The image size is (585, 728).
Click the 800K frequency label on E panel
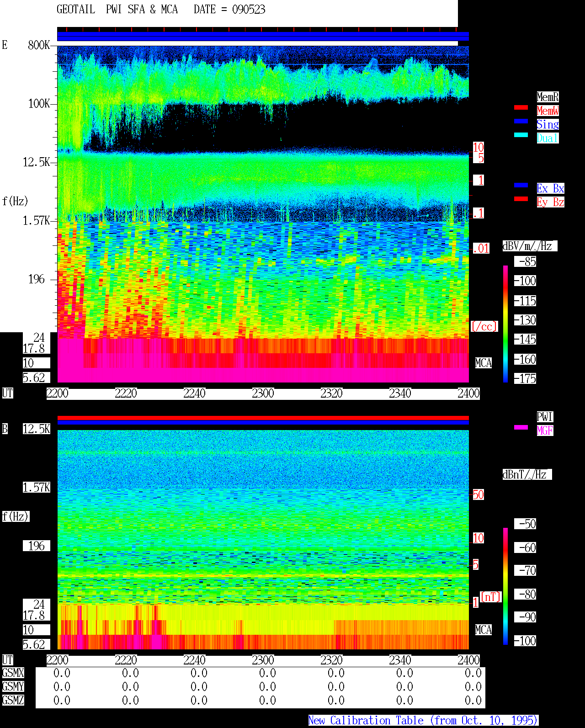pos(39,45)
